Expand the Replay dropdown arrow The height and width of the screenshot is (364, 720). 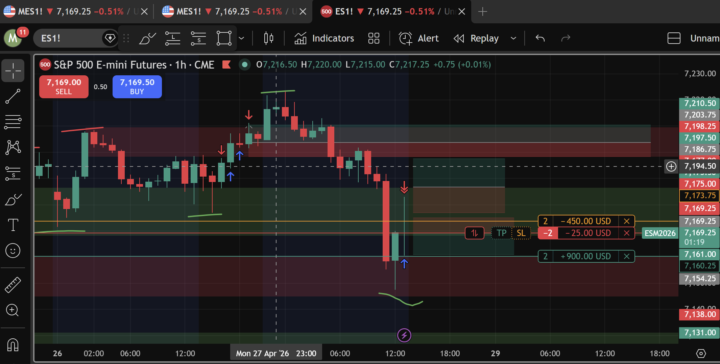(513, 39)
